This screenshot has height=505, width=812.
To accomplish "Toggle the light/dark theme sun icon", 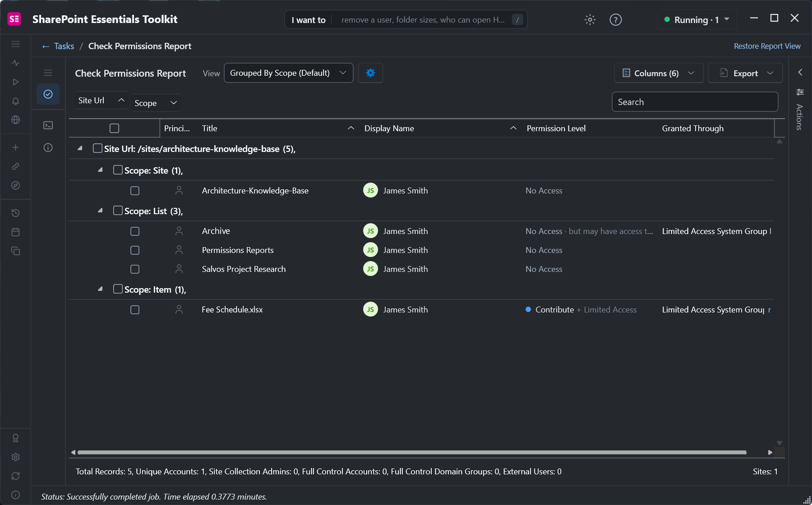I will 590,19.
